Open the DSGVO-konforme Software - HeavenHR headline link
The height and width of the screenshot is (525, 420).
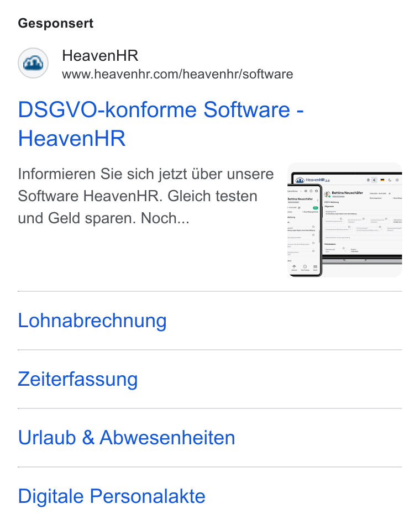(x=161, y=124)
